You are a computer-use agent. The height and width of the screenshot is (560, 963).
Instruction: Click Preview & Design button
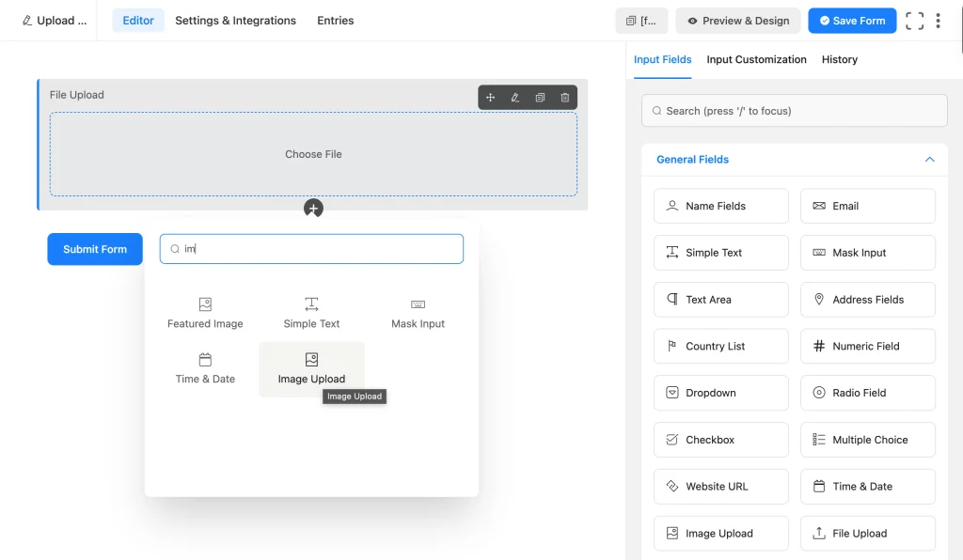click(x=737, y=21)
